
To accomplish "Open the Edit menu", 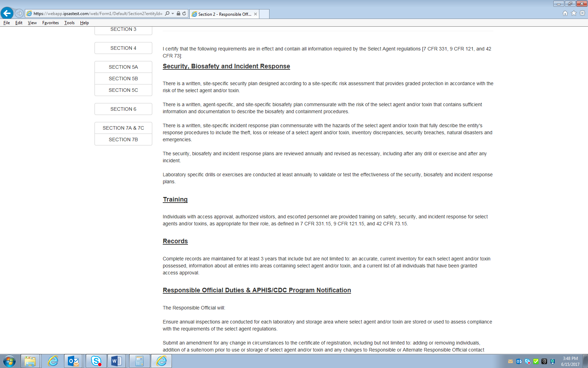I will tap(19, 23).
